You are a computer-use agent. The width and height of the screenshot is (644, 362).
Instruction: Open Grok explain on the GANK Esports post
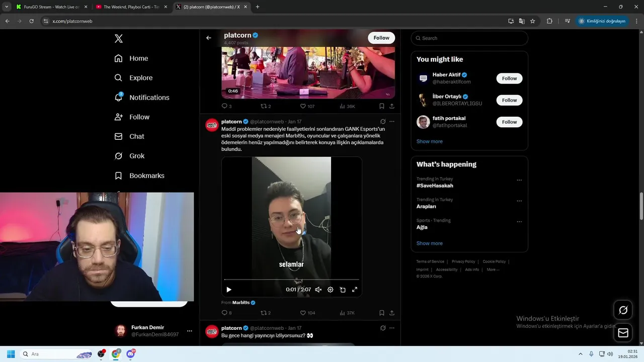[x=383, y=122]
